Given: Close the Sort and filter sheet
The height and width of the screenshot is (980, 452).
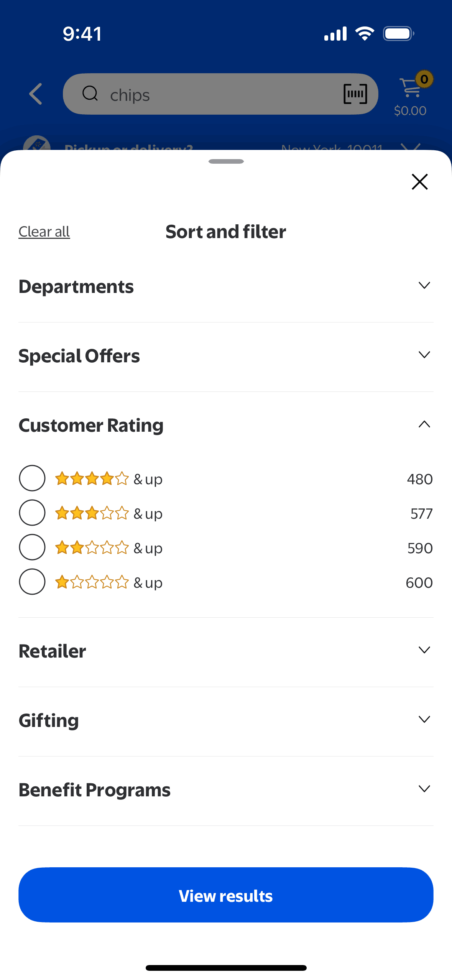Looking at the screenshot, I should click(419, 182).
